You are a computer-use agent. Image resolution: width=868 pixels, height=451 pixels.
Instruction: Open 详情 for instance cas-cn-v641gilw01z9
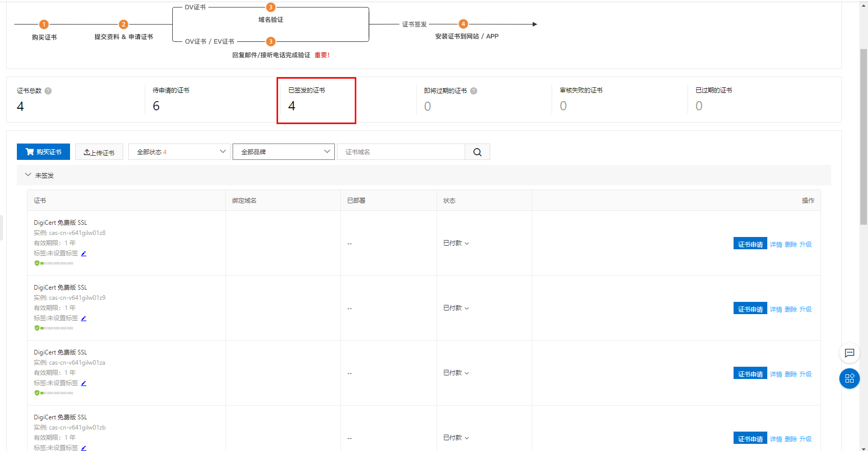click(x=776, y=310)
